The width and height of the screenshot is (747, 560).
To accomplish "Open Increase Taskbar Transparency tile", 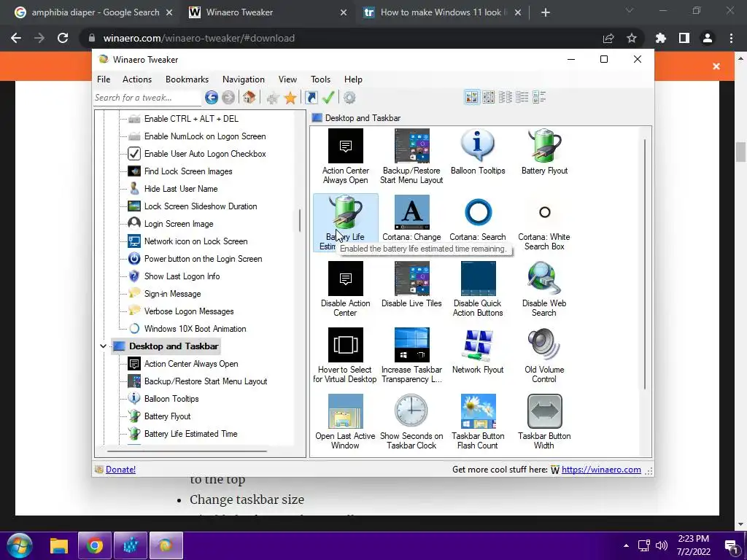I will pyautogui.click(x=411, y=355).
